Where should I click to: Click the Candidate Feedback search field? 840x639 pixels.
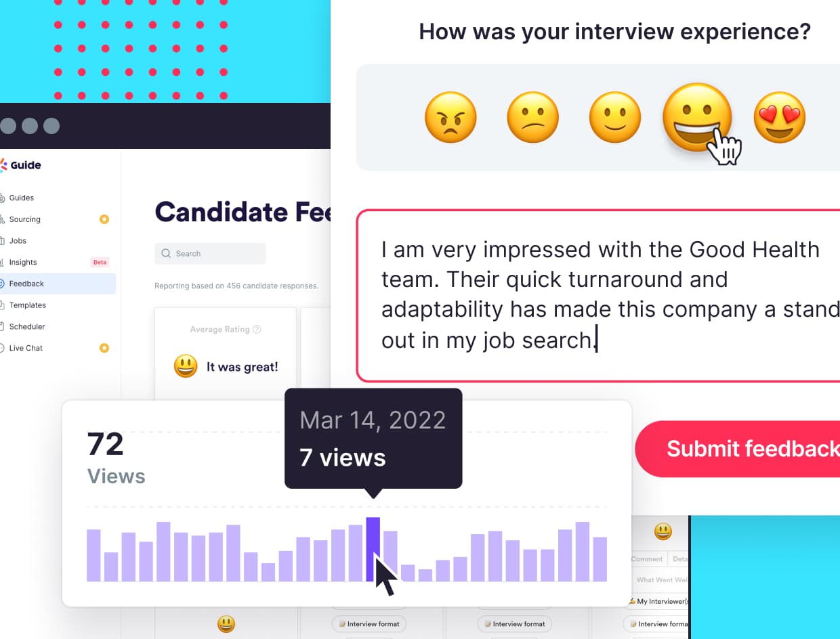[x=211, y=254]
